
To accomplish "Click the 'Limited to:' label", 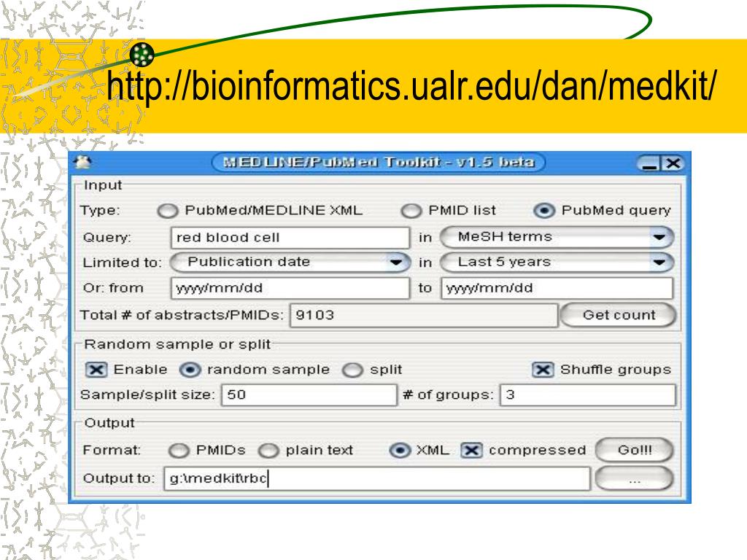I will pyautogui.click(x=122, y=262).
